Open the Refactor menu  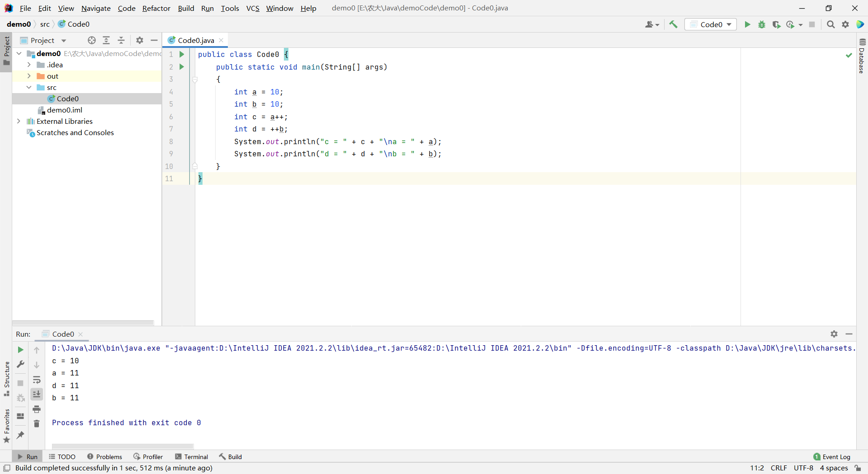coord(156,8)
